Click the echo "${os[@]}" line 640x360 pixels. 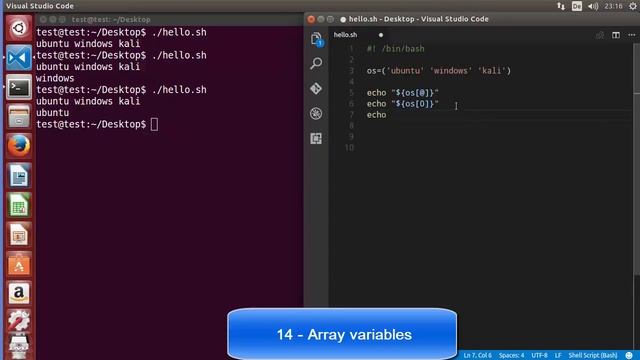pos(402,93)
